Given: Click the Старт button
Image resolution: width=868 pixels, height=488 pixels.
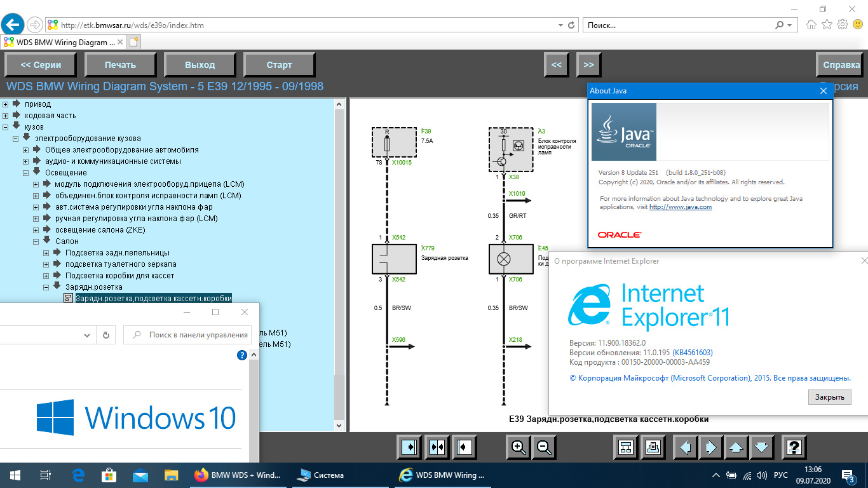Looking at the screenshot, I should 279,65.
